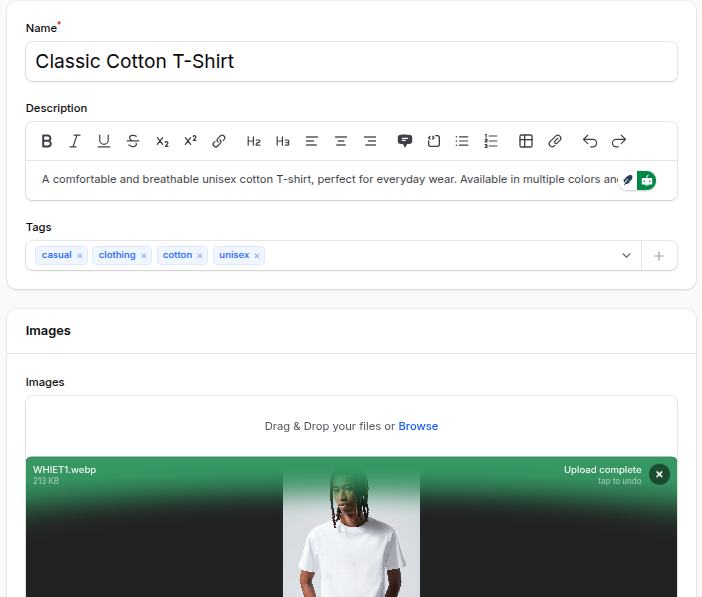The height and width of the screenshot is (597, 702).
Task: Add new tag with plus button
Action: [x=659, y=256]
